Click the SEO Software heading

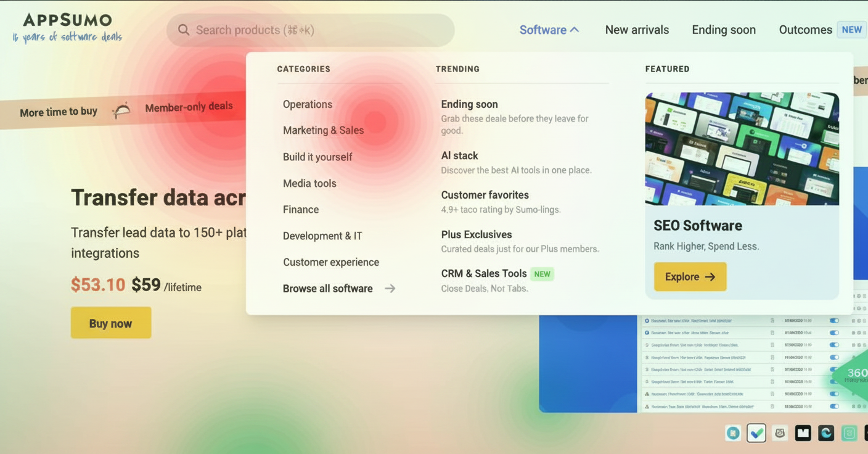[698, 225]
